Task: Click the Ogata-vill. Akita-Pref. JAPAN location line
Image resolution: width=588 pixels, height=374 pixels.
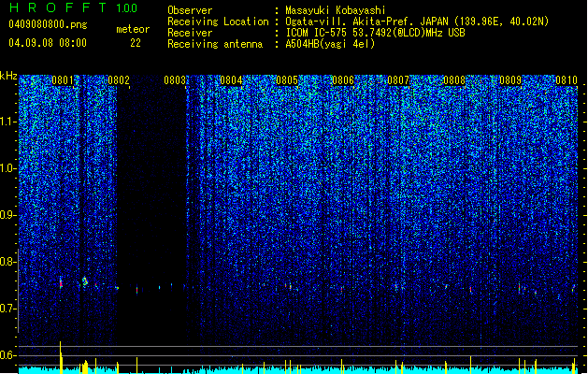Action: [417, 22]
